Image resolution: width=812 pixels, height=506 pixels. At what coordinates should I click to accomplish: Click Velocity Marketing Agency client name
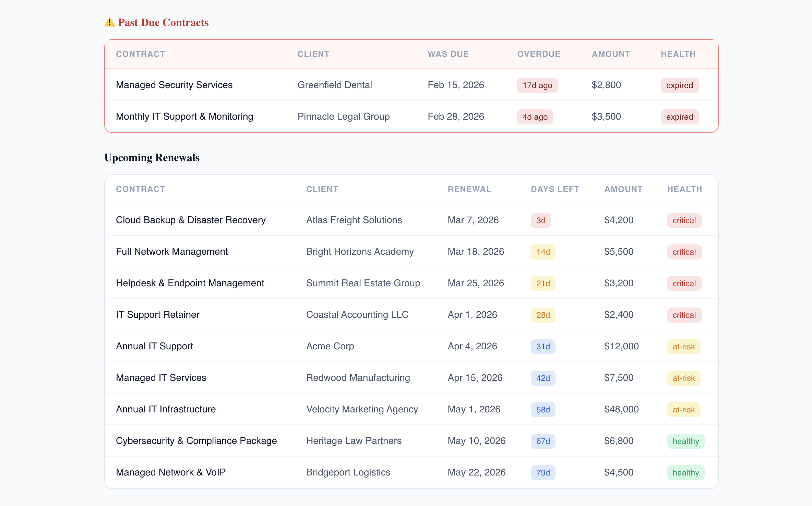pos(362,409)
